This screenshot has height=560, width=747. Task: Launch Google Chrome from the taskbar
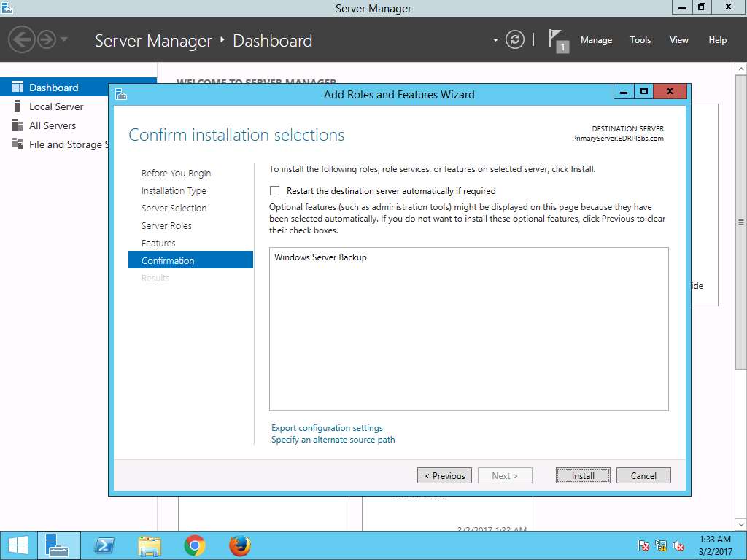pos(195,545)
